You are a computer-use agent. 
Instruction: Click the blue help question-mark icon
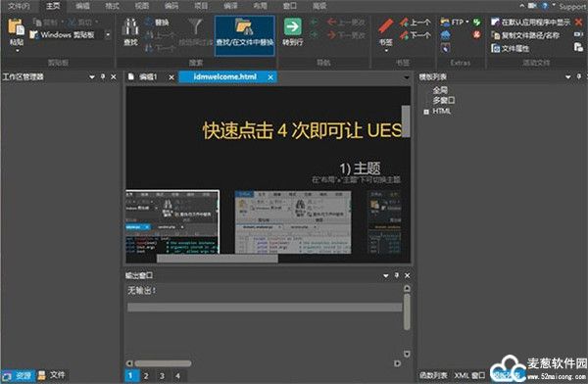(544, 6)
